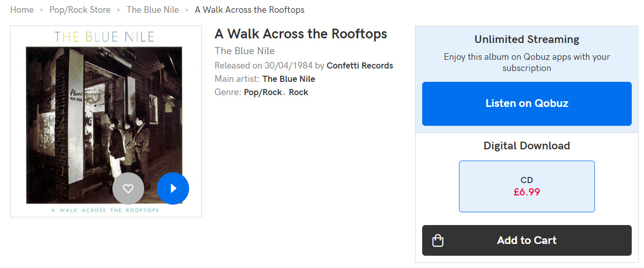The image size is (644, 268).
Task: Add the album to cart
Action: click(x=527, y=240)
